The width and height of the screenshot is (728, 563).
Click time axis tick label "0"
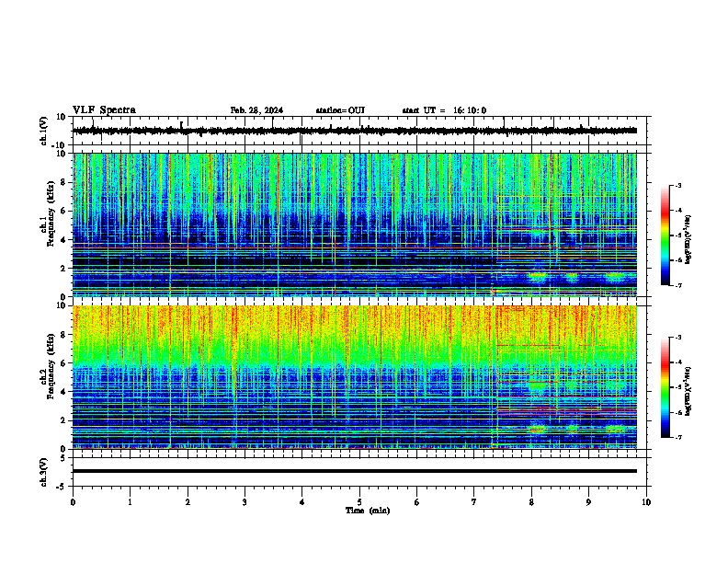pyautogui.click(x=73, y=502)
